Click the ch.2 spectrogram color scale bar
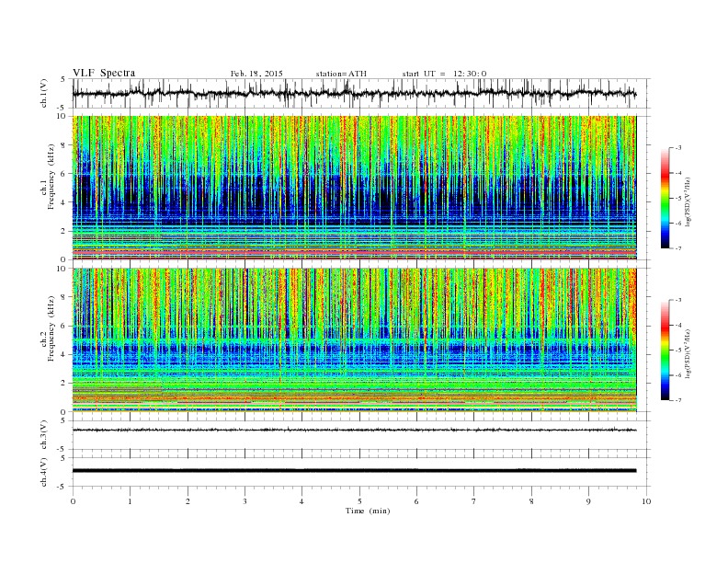Viewport: 728px width, 563px height. tap(665, 350)
